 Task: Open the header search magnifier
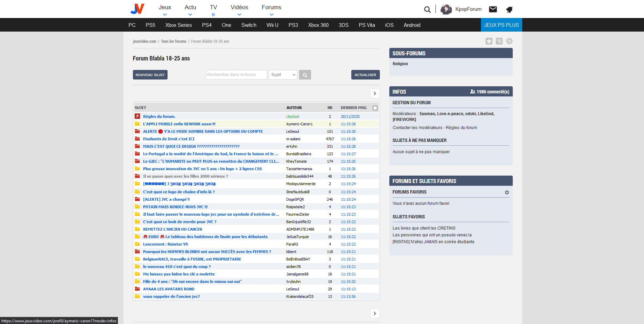[427, 10]
